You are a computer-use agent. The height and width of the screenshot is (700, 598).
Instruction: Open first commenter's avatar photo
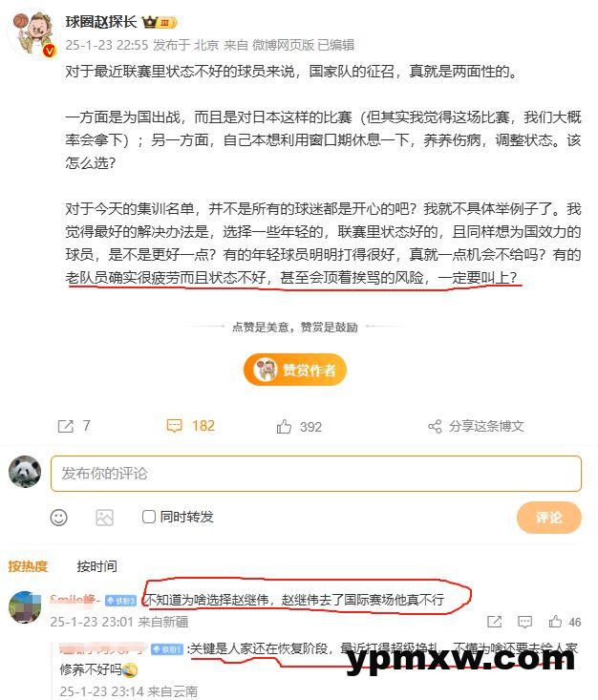point(25,607)
